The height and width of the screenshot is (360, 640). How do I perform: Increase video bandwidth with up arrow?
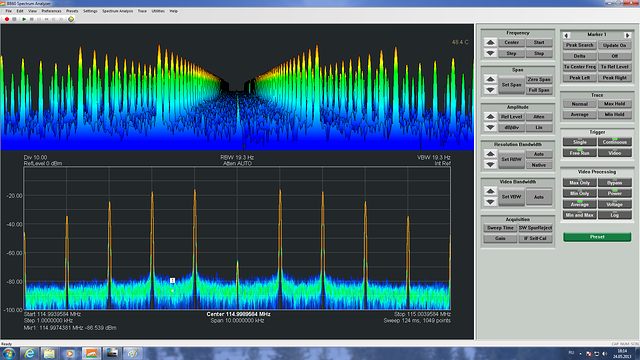pyautogui.click(x=491, y=191)
